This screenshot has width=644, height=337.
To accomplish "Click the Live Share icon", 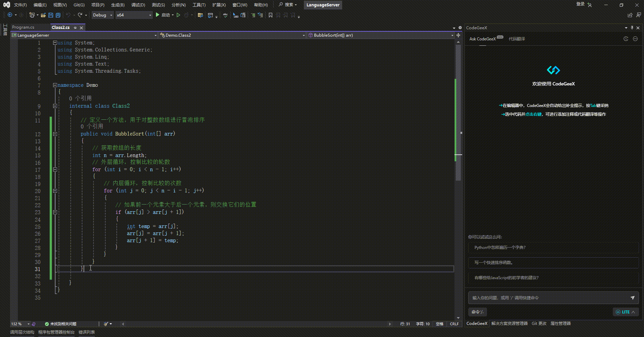I will [x=630, y=15].
